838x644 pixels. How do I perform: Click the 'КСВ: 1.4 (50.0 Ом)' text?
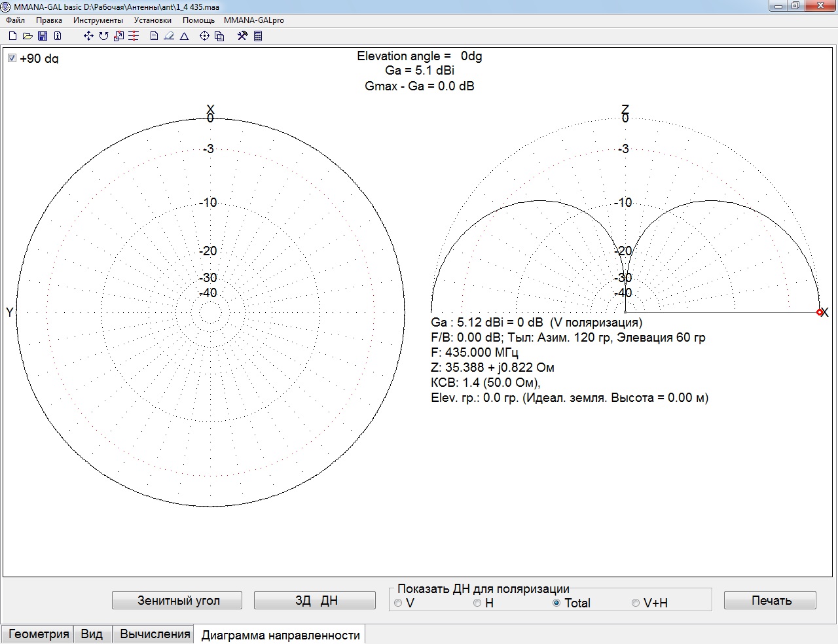click(485, 383)
